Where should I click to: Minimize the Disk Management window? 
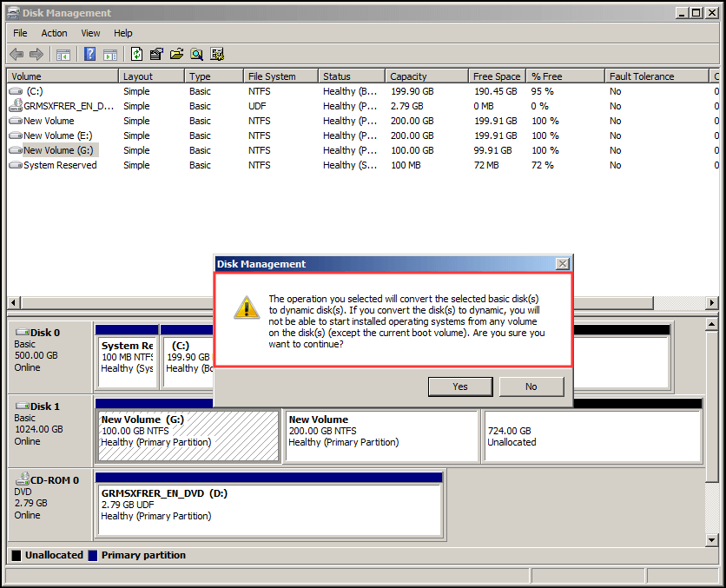pos(682,12)
